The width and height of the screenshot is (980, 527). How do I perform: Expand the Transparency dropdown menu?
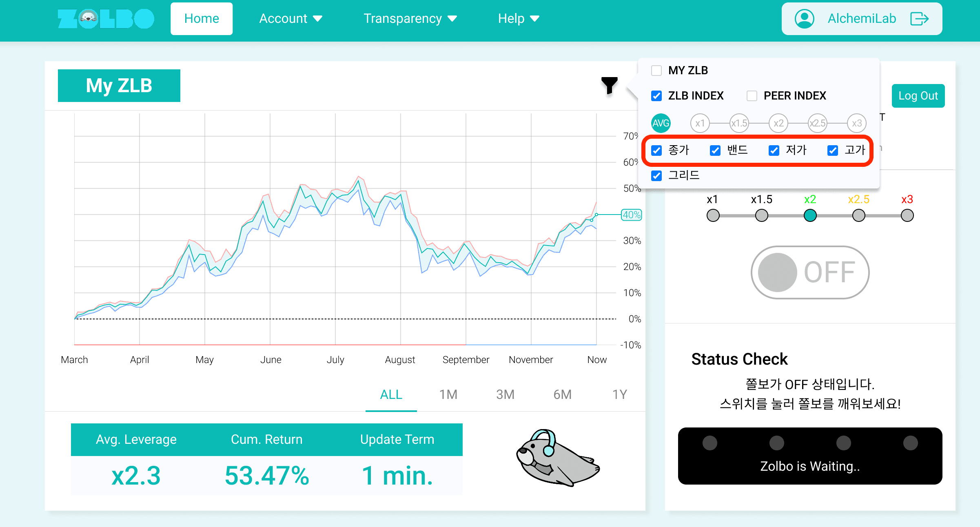(410, 19)
